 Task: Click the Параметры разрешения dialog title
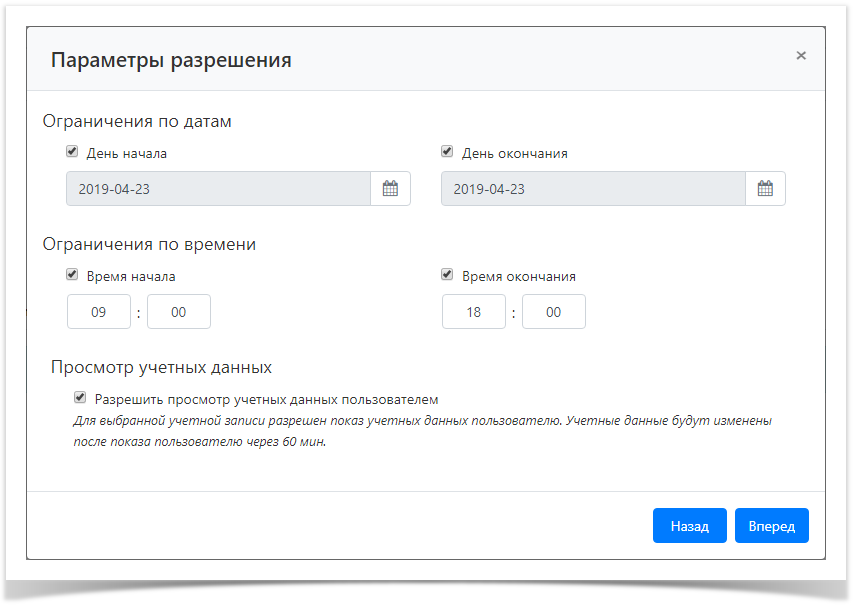pos(172,60)
